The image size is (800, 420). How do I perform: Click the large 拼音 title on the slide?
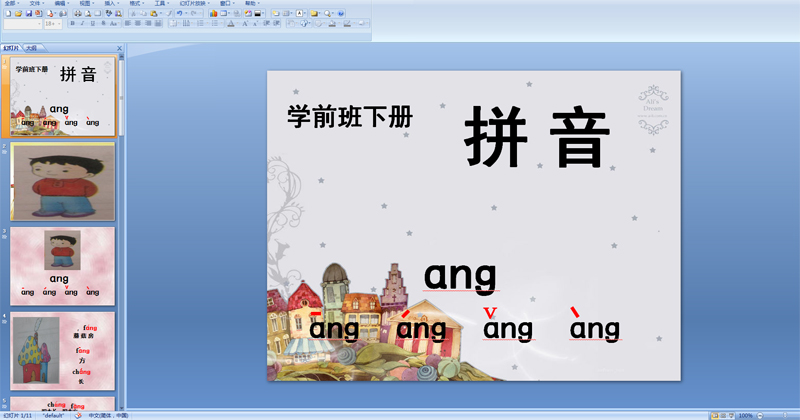537,137
